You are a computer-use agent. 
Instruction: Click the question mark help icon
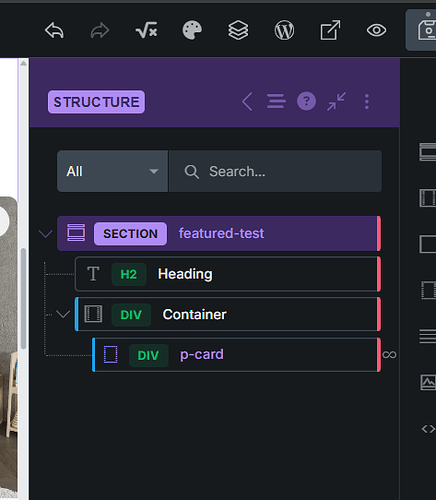306,101
